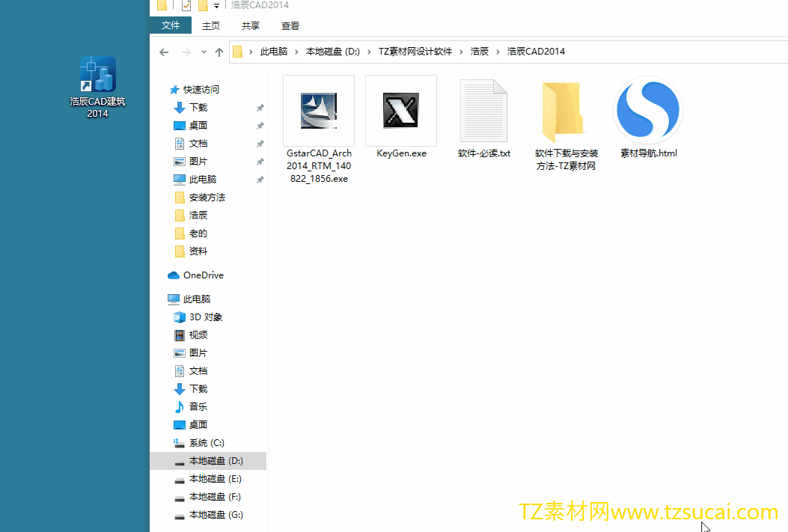Screen dimensions: 788x532
Task: Click TZ素材网设计软件 breadcrumb in address bar
Action: click(415, 51)
